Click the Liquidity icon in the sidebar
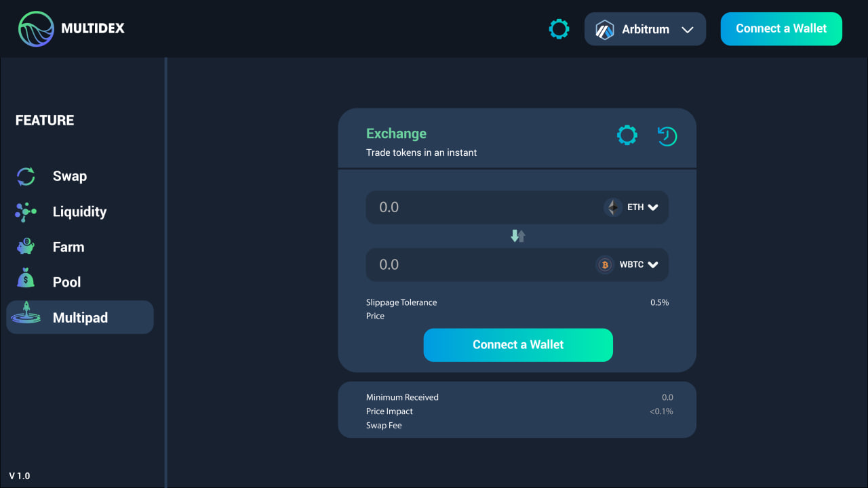This screenshot has width=868, height=488. coord(25,211)
